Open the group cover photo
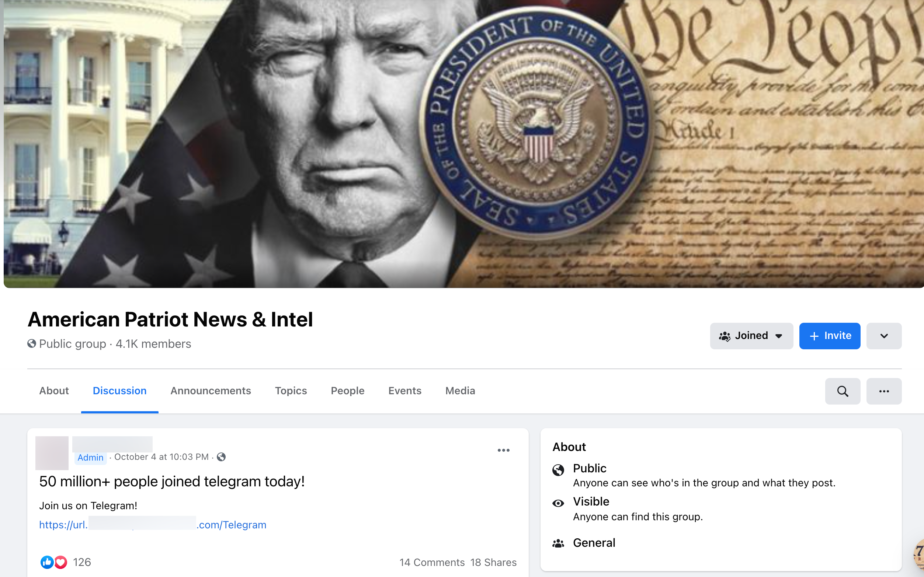This screenshot has width=924, height=577. (x=463, y=144)
